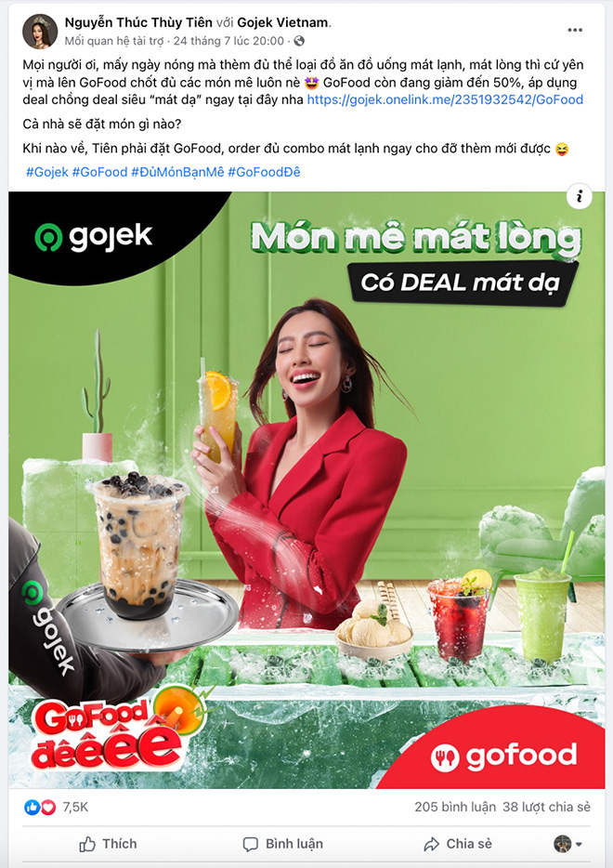
Task: Click the #GoFood hashtag
Action: point(99,172)
